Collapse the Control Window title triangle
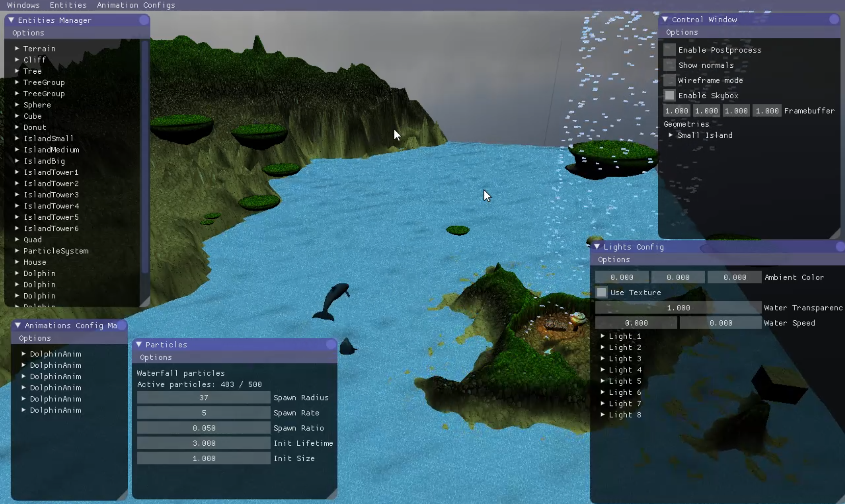The height and width of the screenshot is (504, 845). pos(665,19)
